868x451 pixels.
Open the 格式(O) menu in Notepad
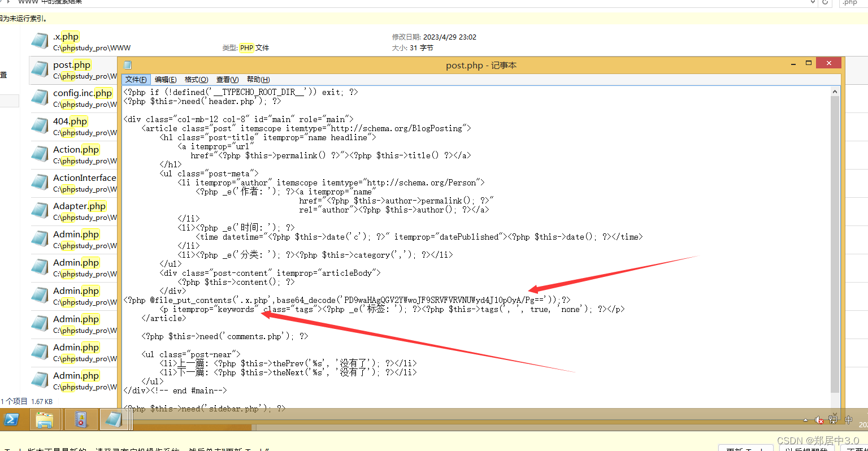pos(196,80)
